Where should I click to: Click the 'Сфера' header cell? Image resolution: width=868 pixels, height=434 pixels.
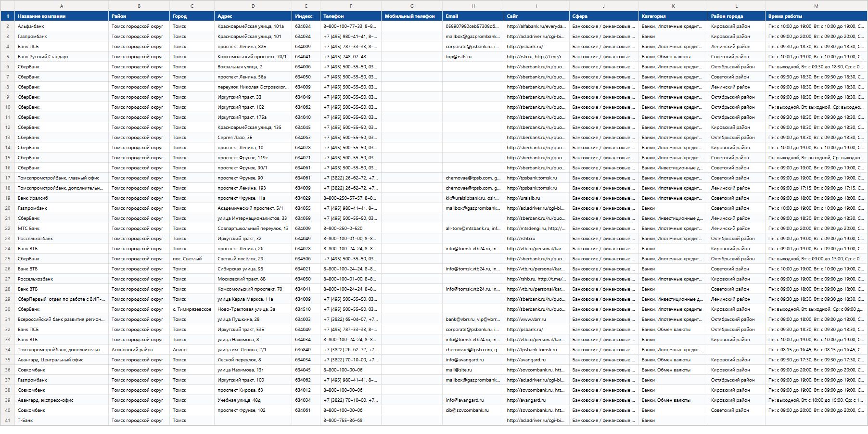(604, 16)
